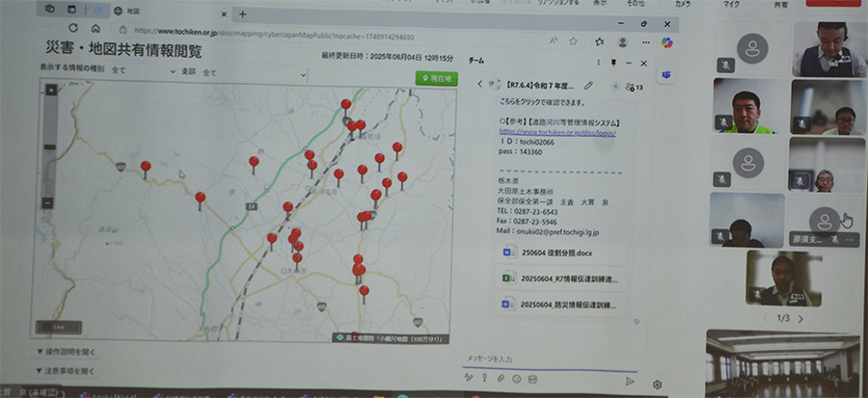Attach a file with paperclip icon

pyautogui.click(x=500, y=379)
